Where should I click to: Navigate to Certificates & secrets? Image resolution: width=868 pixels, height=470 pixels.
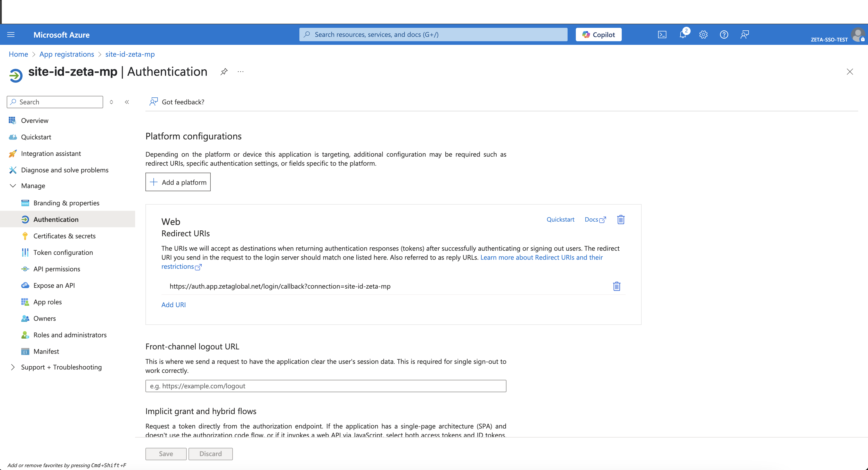coord(64,236)
